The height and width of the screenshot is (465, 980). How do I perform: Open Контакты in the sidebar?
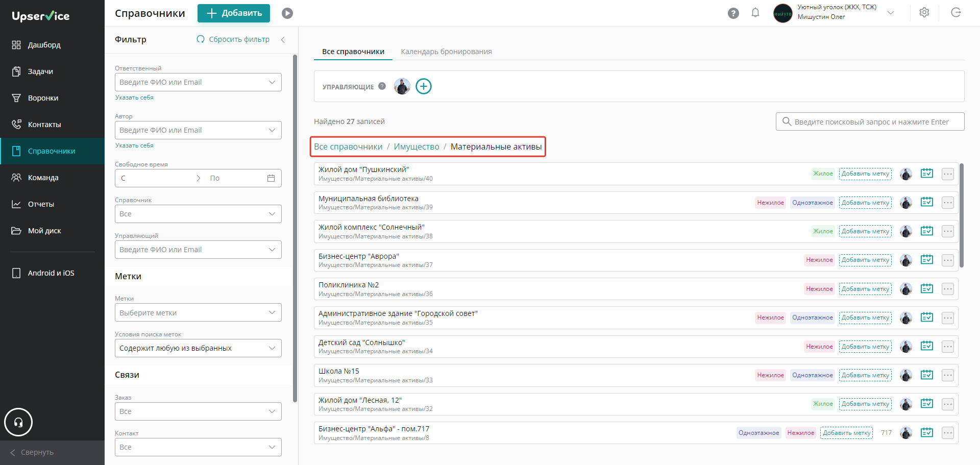coord(52,125)
